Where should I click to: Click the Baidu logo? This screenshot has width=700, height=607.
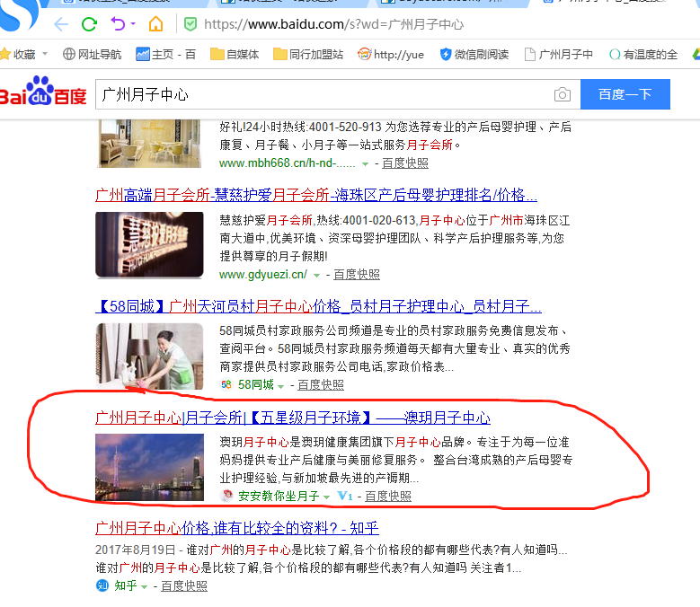coord(43,92)
